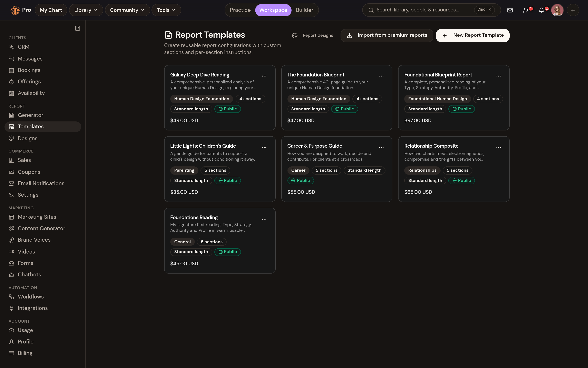The height and width of the screenshot is (368, 588).
Task: Open Galaxy Deep Dive Reading template title
Action: 199,75
